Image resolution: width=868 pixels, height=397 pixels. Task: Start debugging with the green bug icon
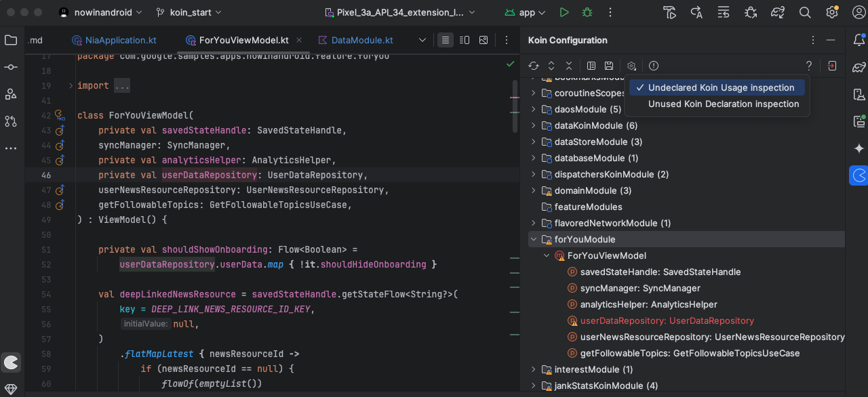click(x=587, y=12)
